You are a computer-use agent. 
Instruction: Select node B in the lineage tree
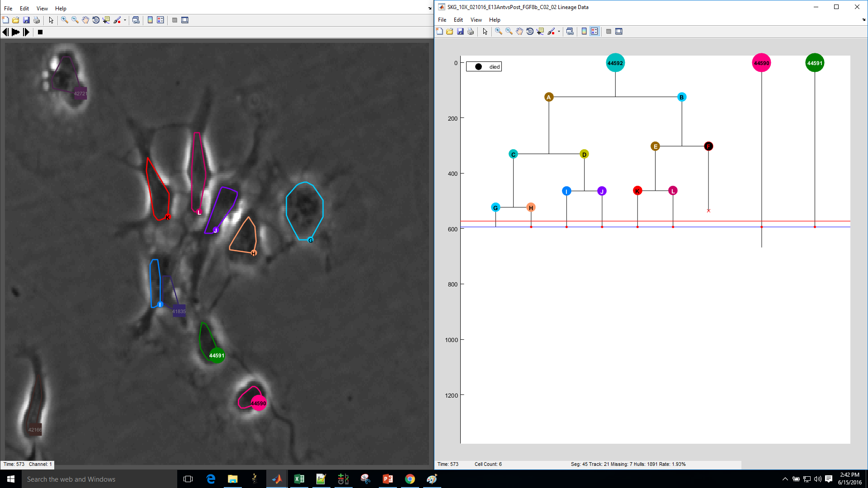pos(682,97)
